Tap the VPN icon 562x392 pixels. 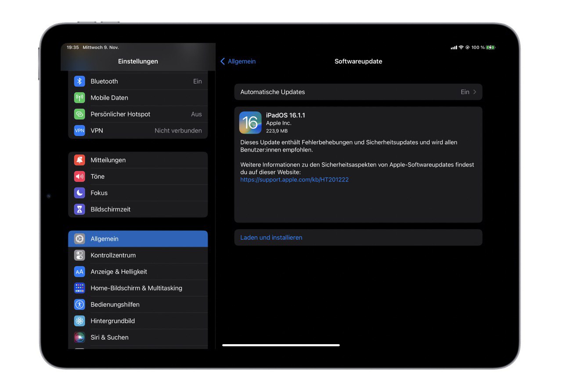(79, 130)
